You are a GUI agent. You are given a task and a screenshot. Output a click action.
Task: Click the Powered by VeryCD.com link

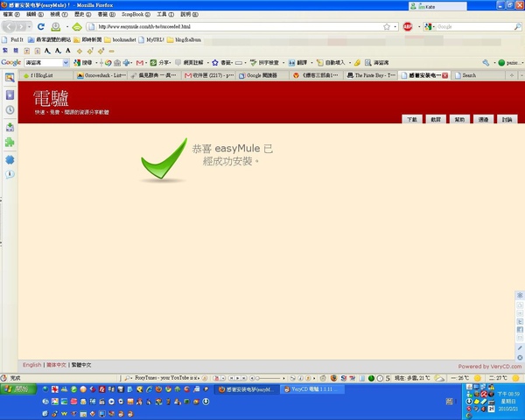[490, 367]
